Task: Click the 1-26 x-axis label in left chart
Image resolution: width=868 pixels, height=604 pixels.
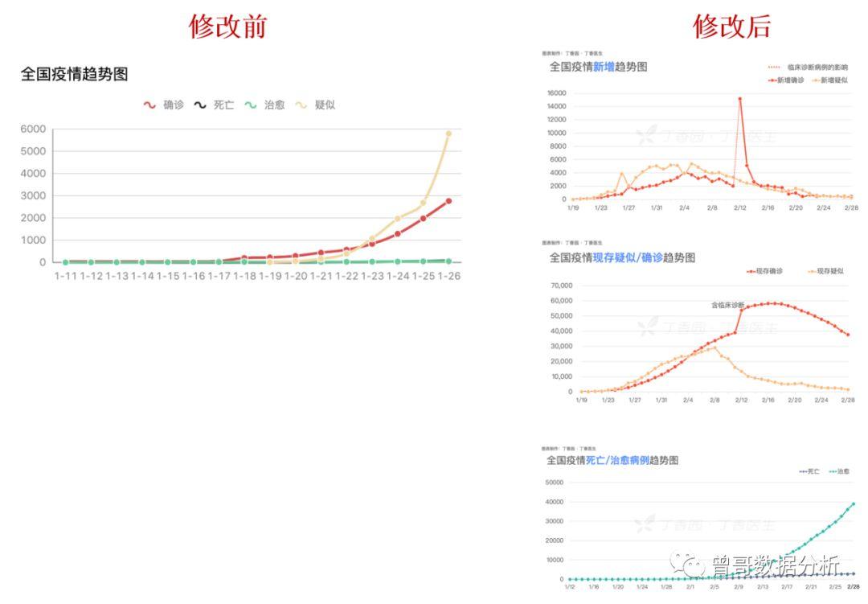Action: [449, 275]
